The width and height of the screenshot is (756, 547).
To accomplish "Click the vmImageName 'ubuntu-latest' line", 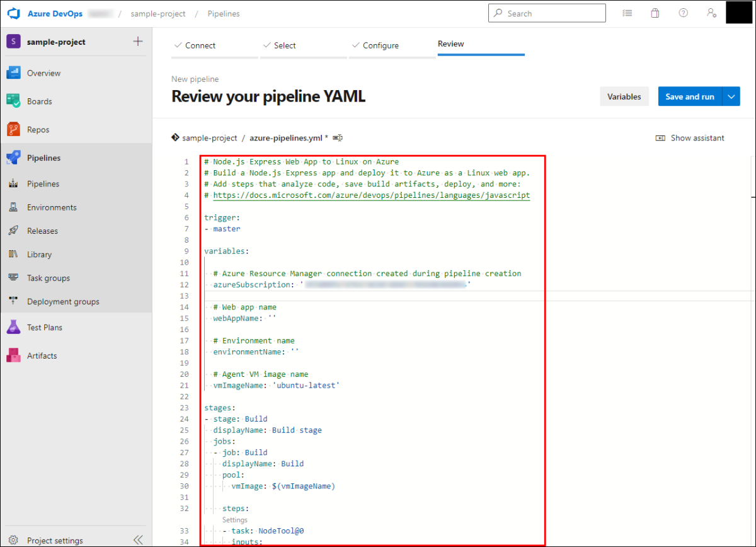I will point(277,385).
